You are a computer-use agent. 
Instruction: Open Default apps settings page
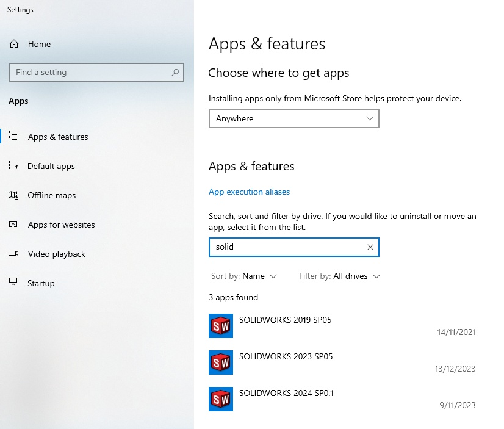51,166
